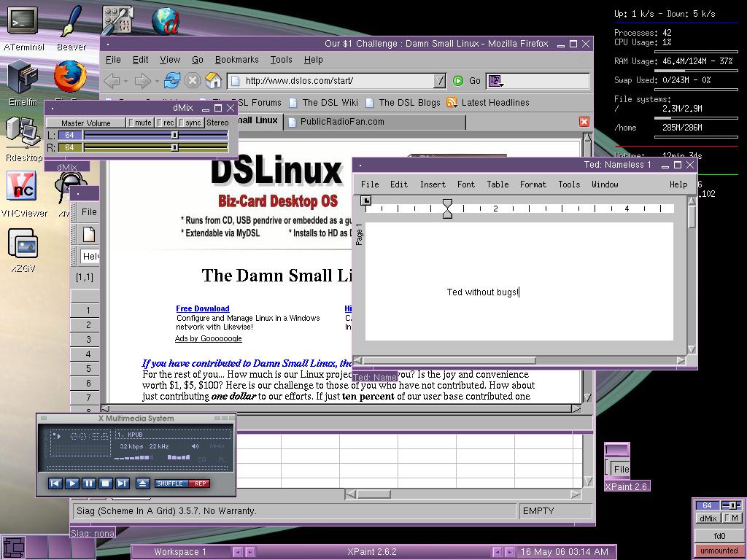Click the pager icon at bottom-left corner
The height and width of the screenshot is (560, 747).
[13, 547]
